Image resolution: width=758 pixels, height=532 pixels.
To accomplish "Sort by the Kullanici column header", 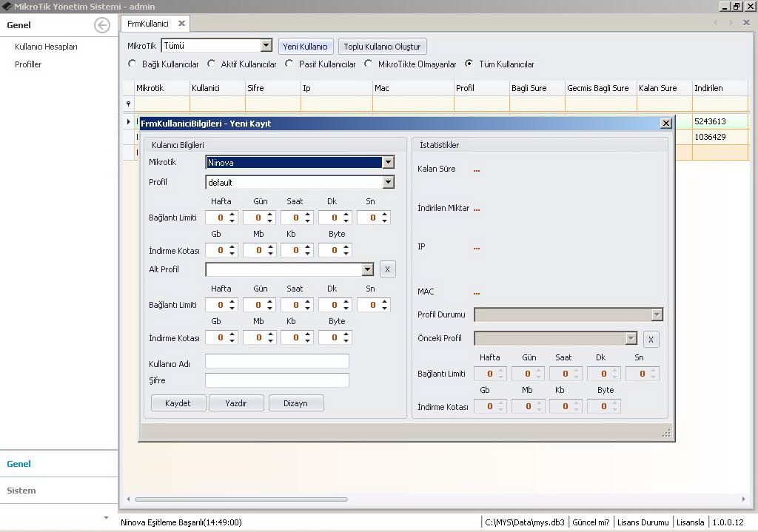I will tap(218, 88).
